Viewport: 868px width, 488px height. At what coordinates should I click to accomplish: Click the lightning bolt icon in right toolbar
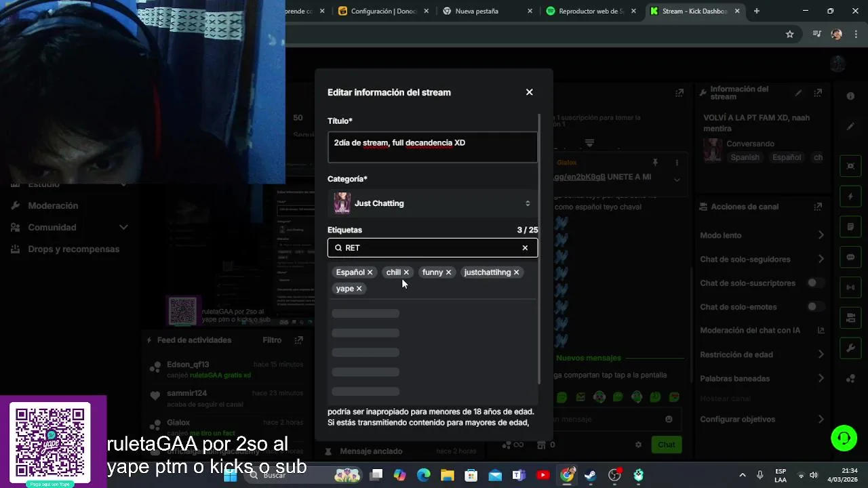point(850,197)
